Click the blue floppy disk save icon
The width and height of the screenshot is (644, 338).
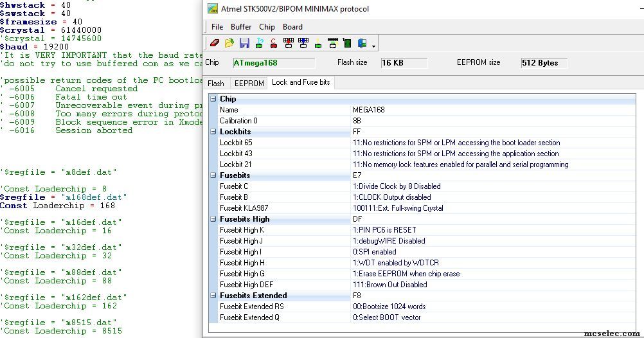[x=244, y=42]
